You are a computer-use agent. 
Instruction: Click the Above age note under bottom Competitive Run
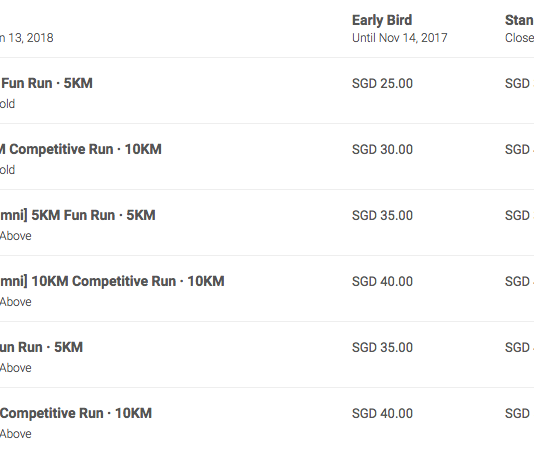16,434
